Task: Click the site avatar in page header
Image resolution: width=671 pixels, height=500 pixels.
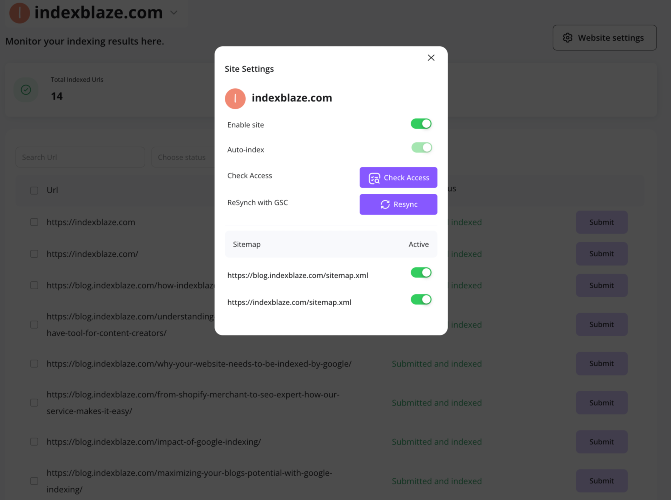Action: click(19, 13)
